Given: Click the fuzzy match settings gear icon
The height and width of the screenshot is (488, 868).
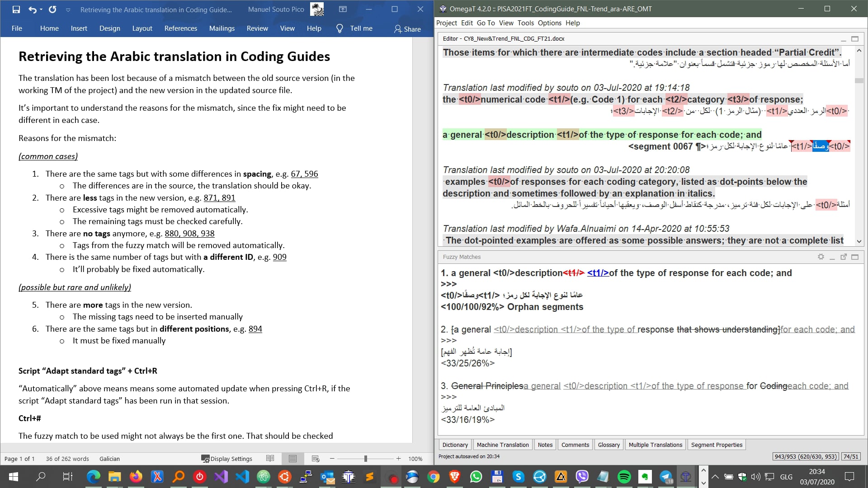Looking at the screenshot, I should [821, 257].
